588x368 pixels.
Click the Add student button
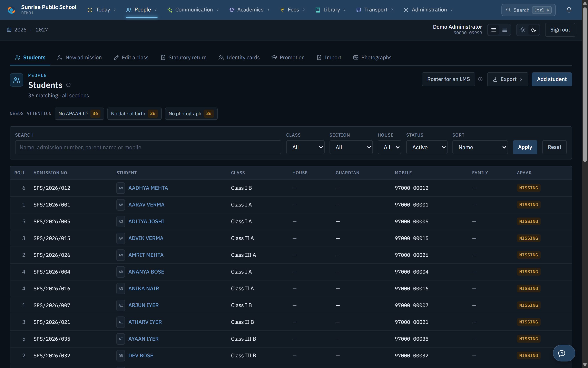(551, 79)
